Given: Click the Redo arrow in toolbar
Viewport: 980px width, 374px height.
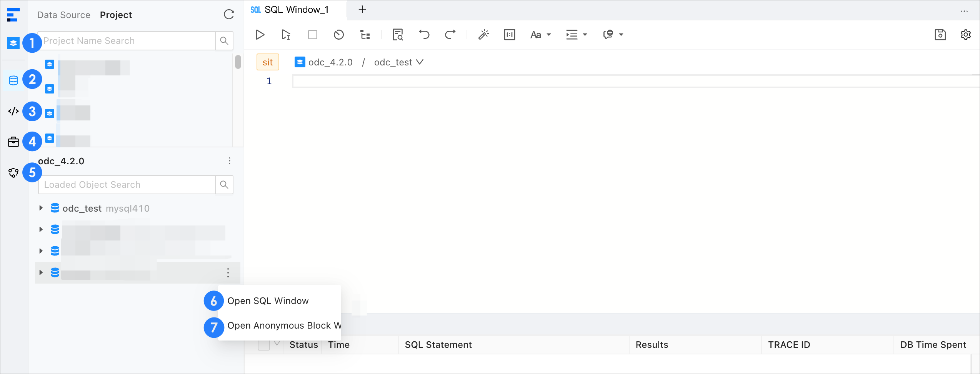Looking at the screenshot, I should pyautogui.click(x=450, y=35).
